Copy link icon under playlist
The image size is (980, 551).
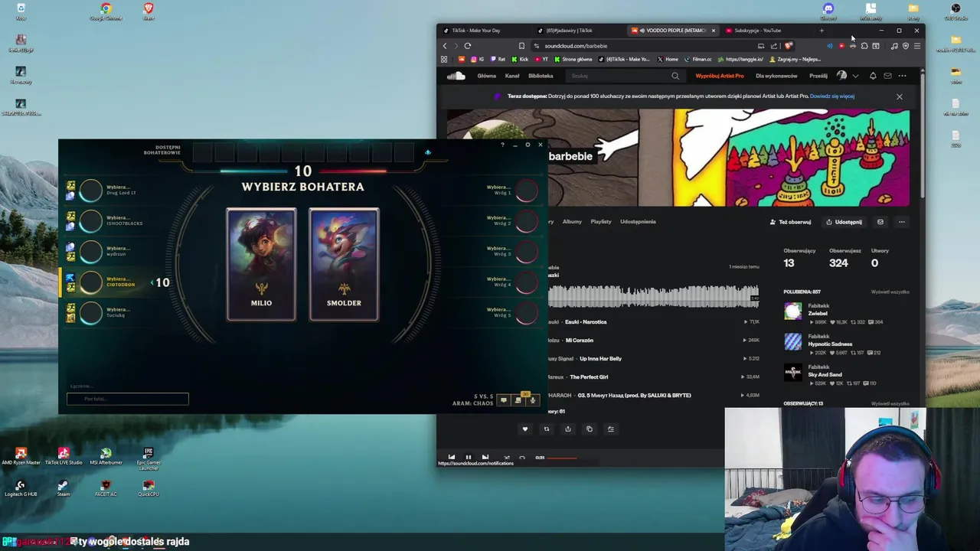(x=590, y=429)
